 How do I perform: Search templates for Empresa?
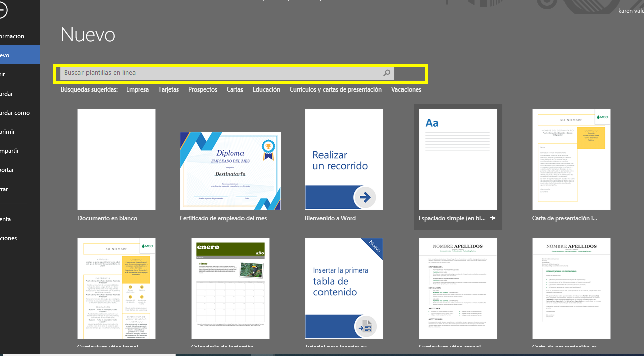point(137,89)
